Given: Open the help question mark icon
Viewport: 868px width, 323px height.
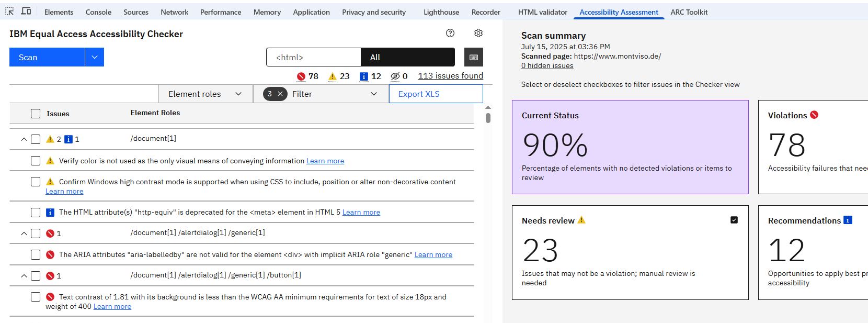Looking at the screenshot, I should (450, 33).
